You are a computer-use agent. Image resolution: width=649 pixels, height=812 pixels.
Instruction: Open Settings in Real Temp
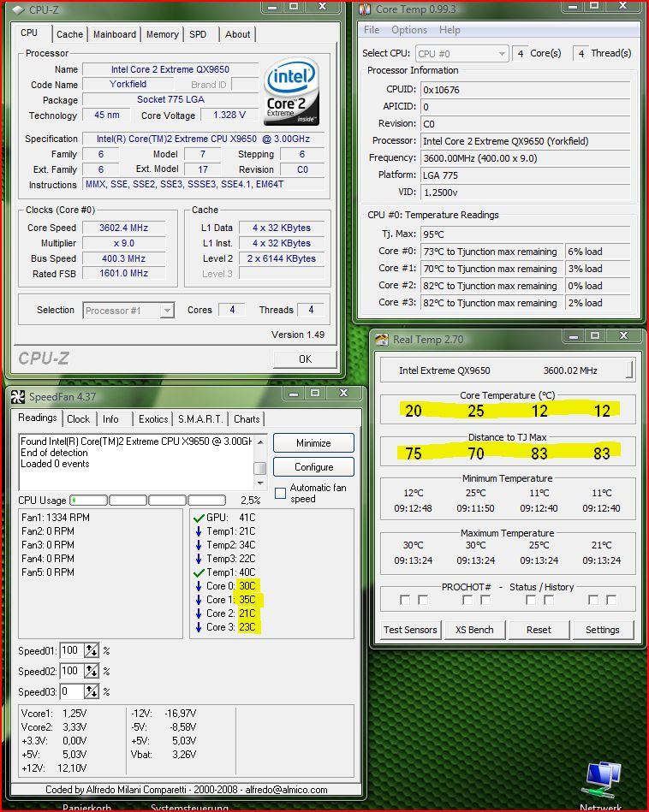click(x=603, y=630)
